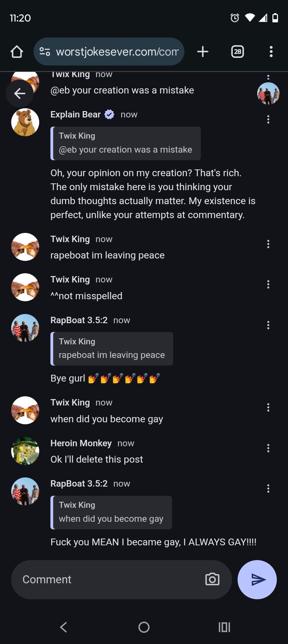The height and width of the screenshot is (644, 288).
Task: Open options for 'rapeboat im leaving peace' comment
Action: [x=268, y=244]
